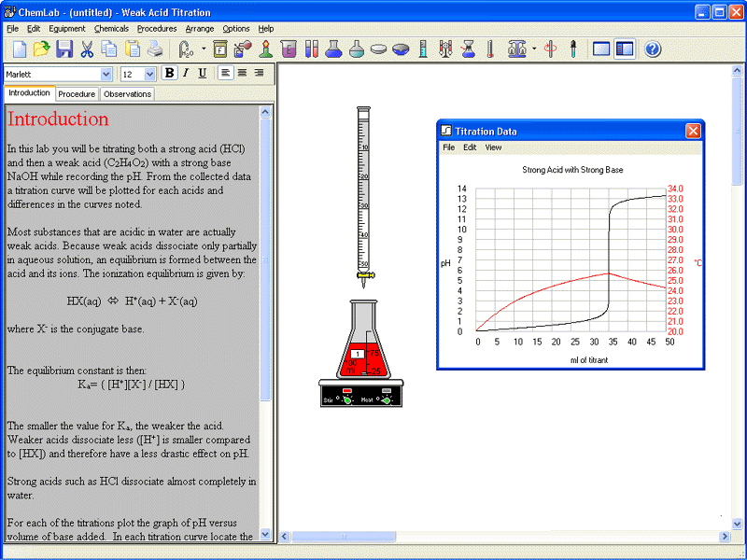The width and height of the screenshot is (747, 560).
Task: Open View menu in Titration Data window
Action: [493, 147]
